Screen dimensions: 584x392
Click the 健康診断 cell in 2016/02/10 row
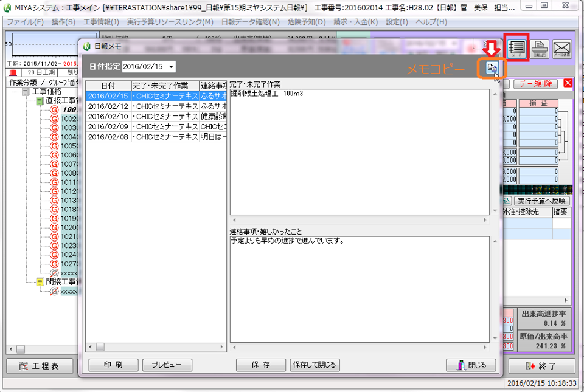[x=213, y=117]
